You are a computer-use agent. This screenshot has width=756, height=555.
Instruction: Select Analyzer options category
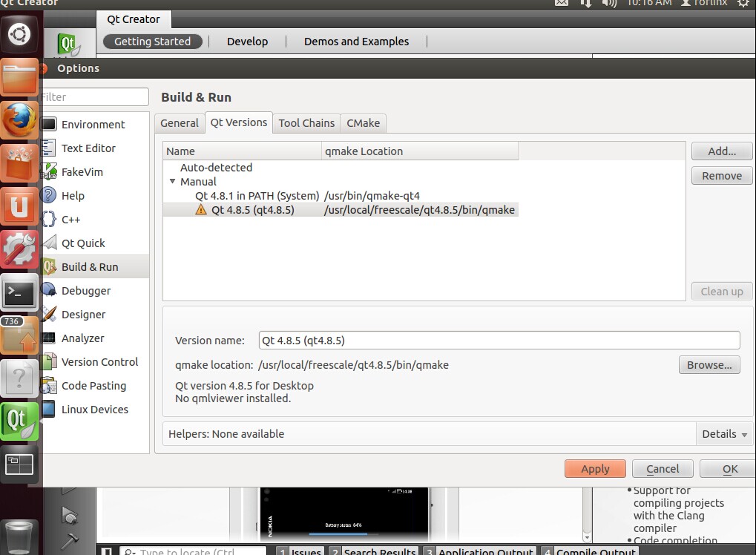[x=96, y=338]
